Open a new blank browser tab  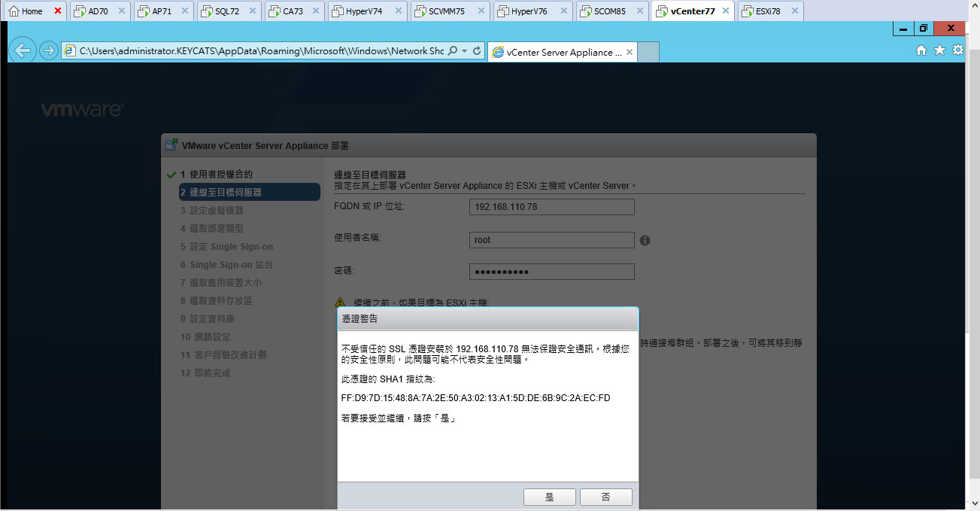click(648, 52)
